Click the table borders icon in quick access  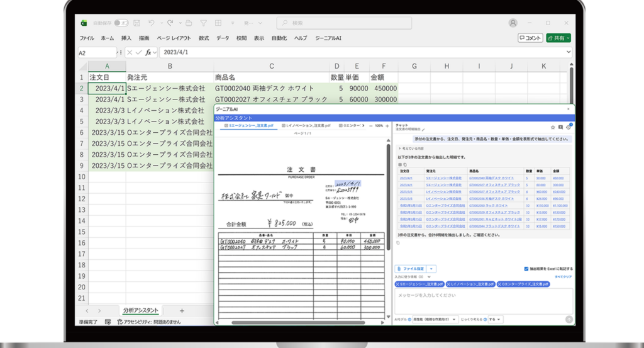tap(218, 23)
